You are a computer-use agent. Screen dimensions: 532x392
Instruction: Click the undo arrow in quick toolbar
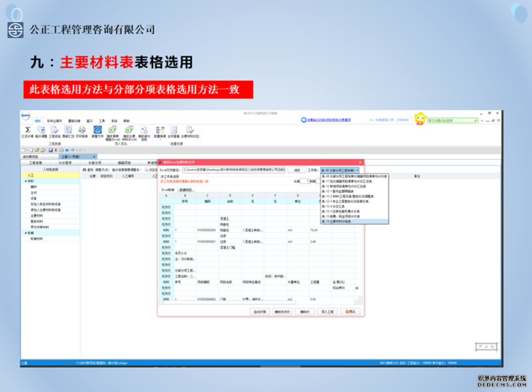(x=72, y=150)
